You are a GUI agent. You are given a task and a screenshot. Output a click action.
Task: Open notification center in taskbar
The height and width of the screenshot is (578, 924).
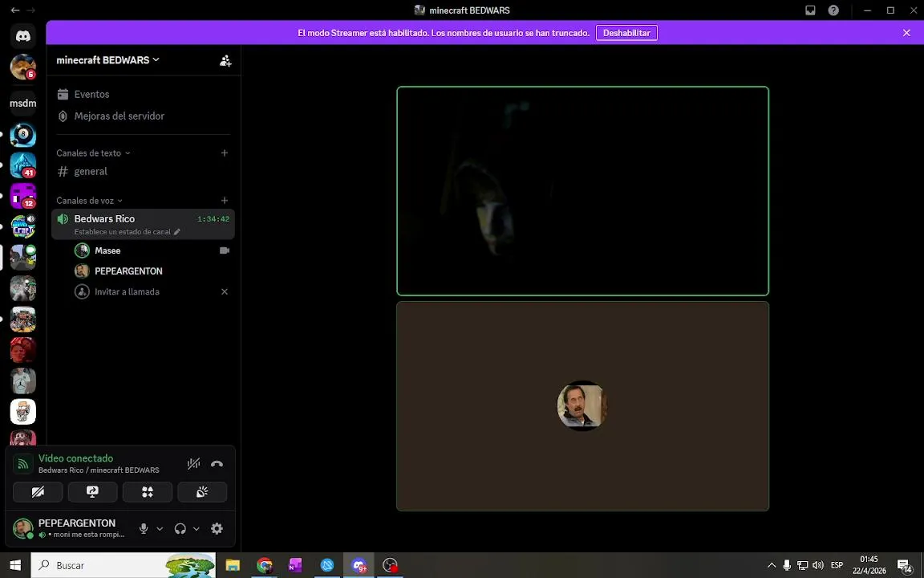[x=905, y=566]
